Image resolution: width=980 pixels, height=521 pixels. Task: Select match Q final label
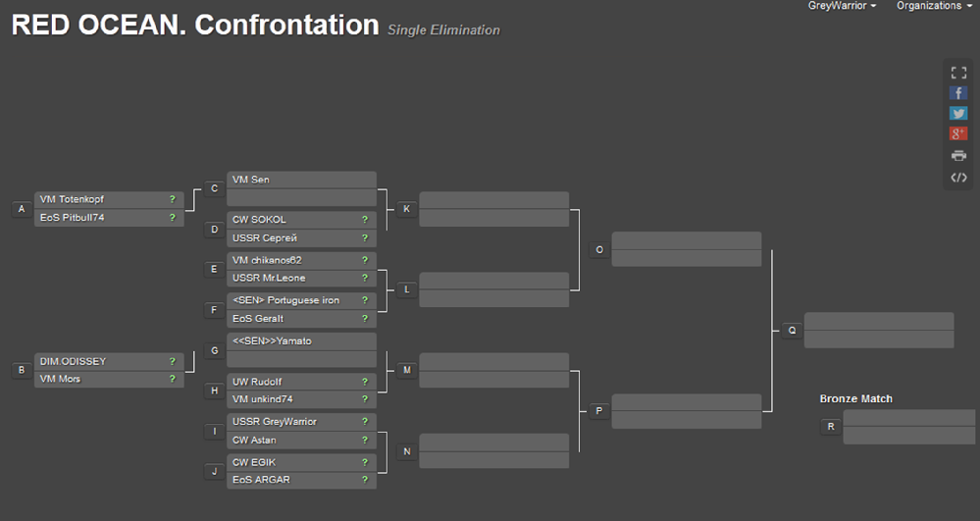click(x=792, y=331)
